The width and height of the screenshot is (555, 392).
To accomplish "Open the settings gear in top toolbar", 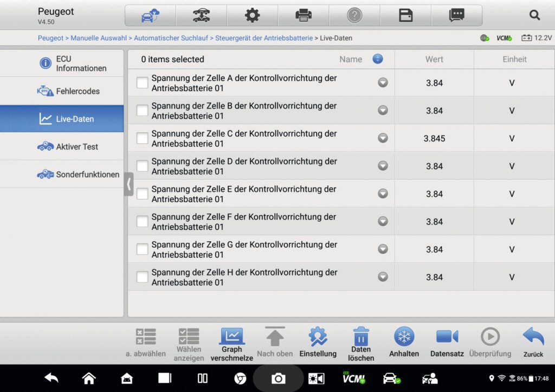I will (252, 15).
